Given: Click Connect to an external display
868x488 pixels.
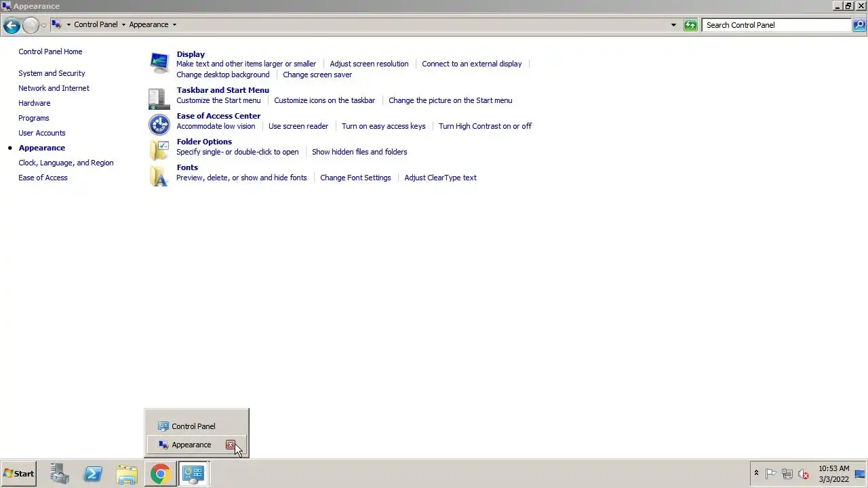Looking at the screenshot, I should tap(472, 64).
